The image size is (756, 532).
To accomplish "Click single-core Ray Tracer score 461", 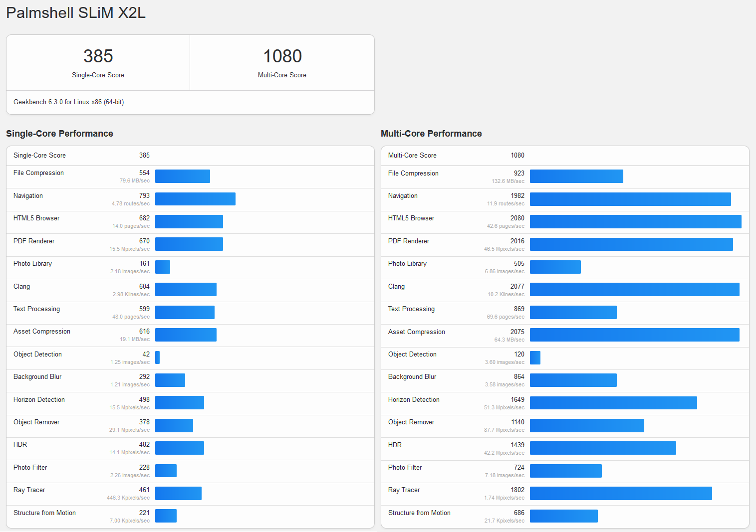I will pos(144,490).
